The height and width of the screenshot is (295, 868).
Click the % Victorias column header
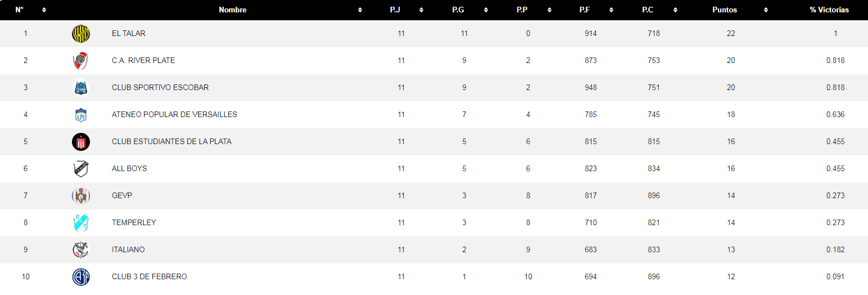click(829, 10)
